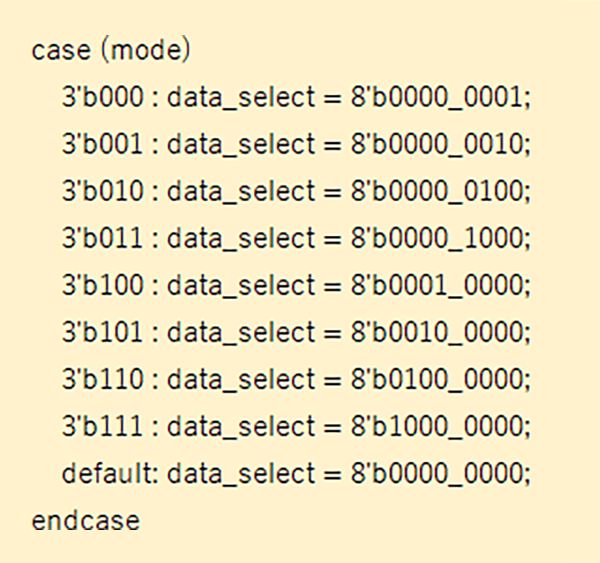
Task: Click the 3'b111 case label
Action: 103,426
